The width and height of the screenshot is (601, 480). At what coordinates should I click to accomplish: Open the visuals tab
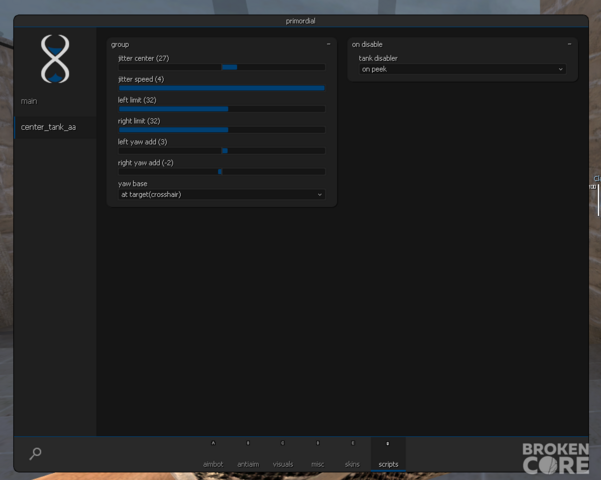tap(283, 464)
